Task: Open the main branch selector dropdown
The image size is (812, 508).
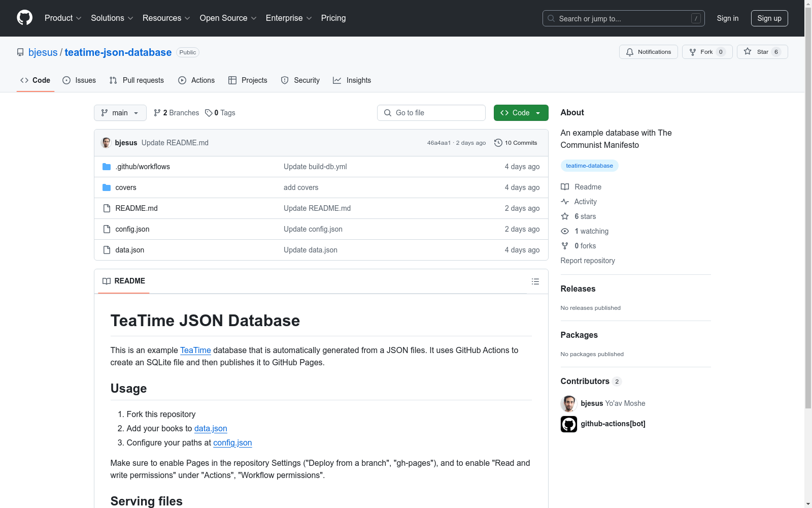Action: click(x=120, y=113)
